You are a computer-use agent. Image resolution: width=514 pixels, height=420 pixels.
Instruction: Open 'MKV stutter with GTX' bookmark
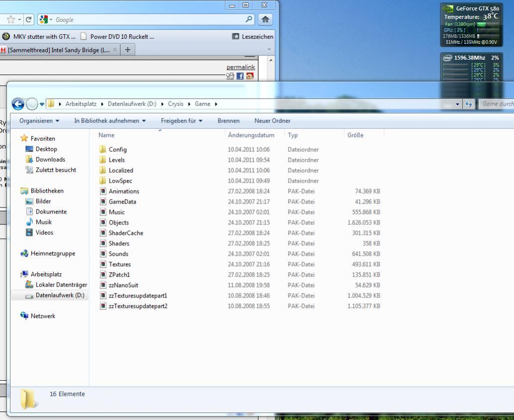[39, 37]
